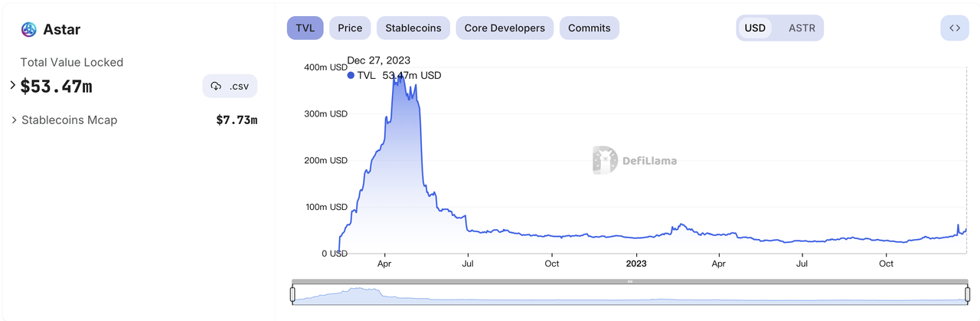Click the top drag bar of range selector
The height and width of the screenshot is (321, 980).
[629, 281]
